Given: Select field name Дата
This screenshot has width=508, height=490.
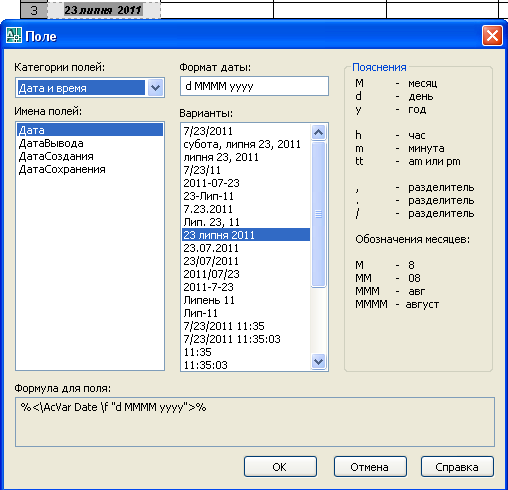Looking at the screenshot, I should pyautogui.click(x=90, y=130).
